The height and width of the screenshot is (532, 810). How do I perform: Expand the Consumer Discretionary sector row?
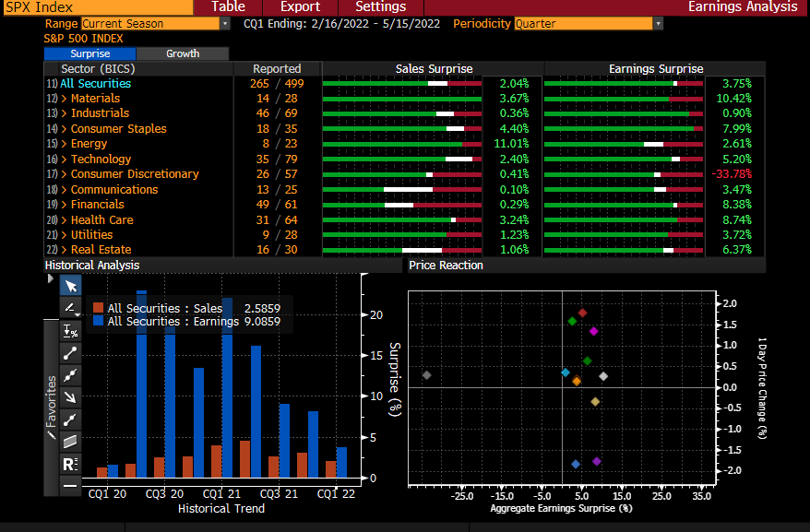coord(64,174)
